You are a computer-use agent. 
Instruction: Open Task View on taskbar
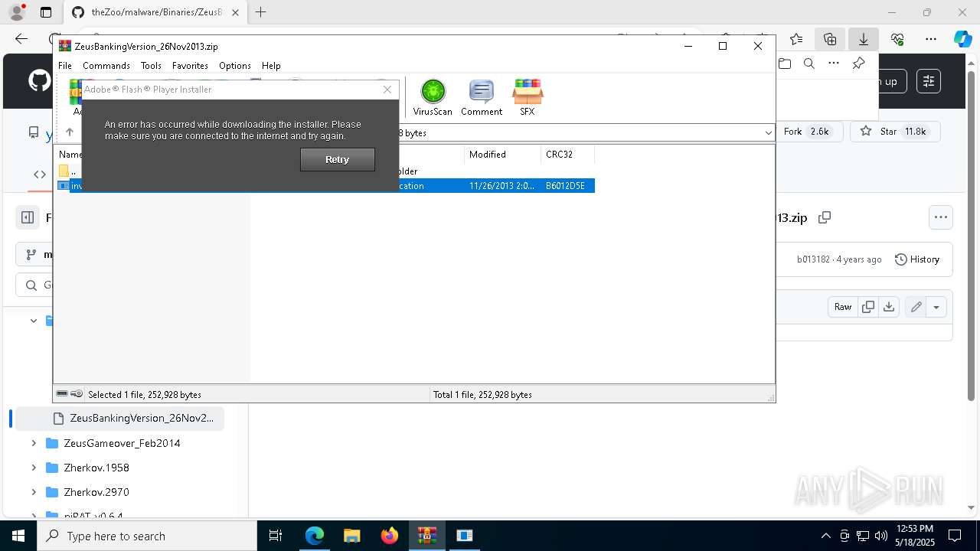coord(276,536)
